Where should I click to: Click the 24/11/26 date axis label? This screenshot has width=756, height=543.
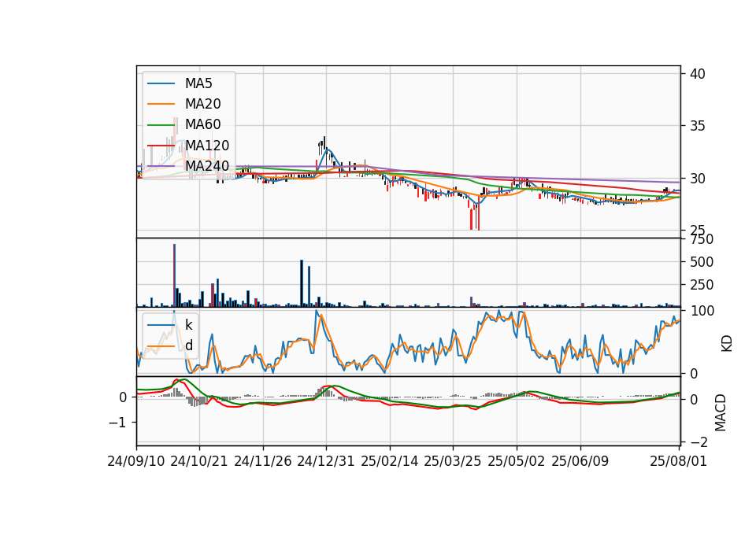(263, 461)
